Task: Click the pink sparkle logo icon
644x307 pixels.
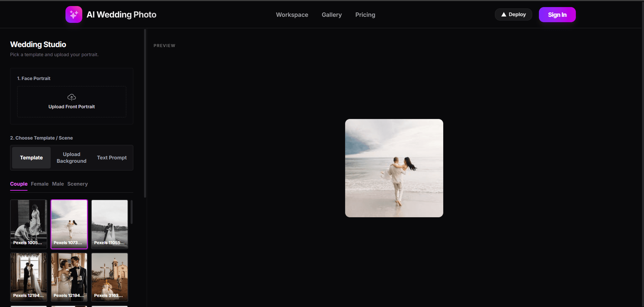Action: click(x=74, y=14)
